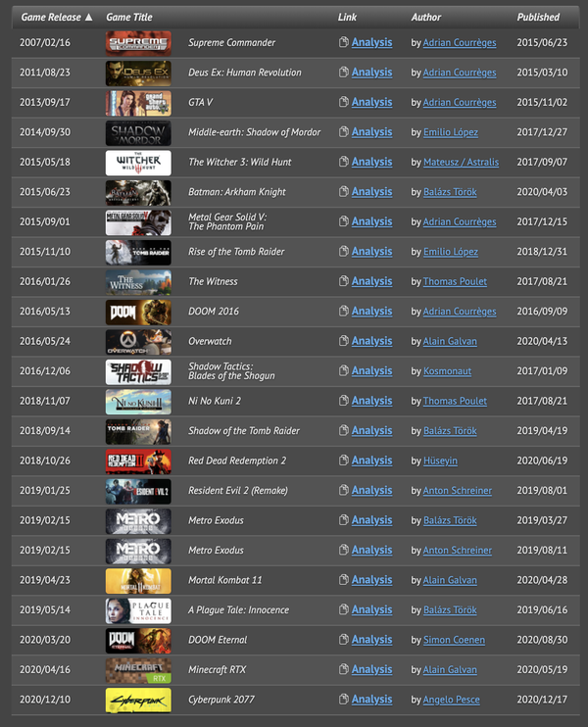Select release date 2007/02/16
Image resolution: width=588 pixels, height=727 pixels.
[x=45, y=43]
